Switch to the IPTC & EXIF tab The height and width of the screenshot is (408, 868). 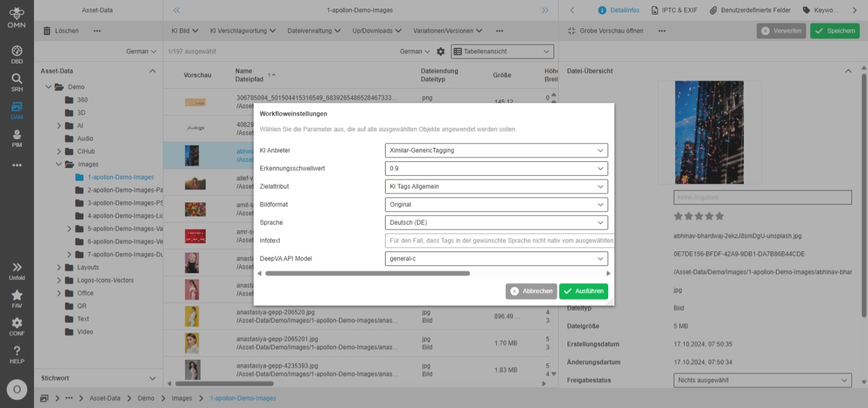[x=674, y=10]
